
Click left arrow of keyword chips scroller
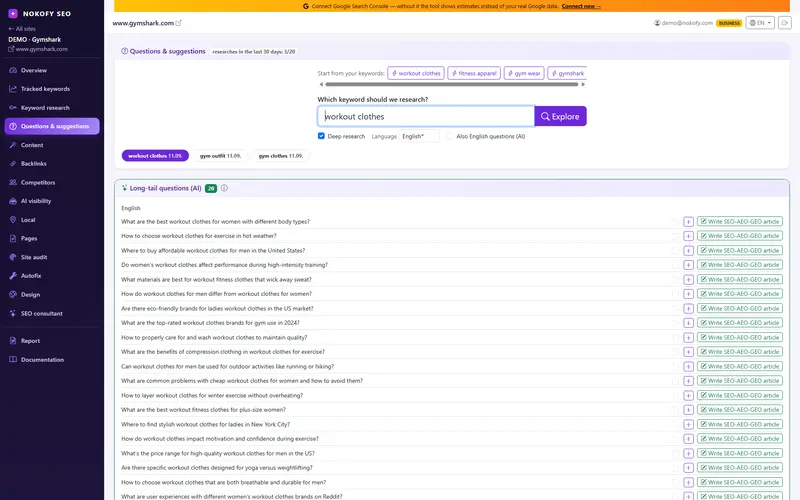point(321,85)
